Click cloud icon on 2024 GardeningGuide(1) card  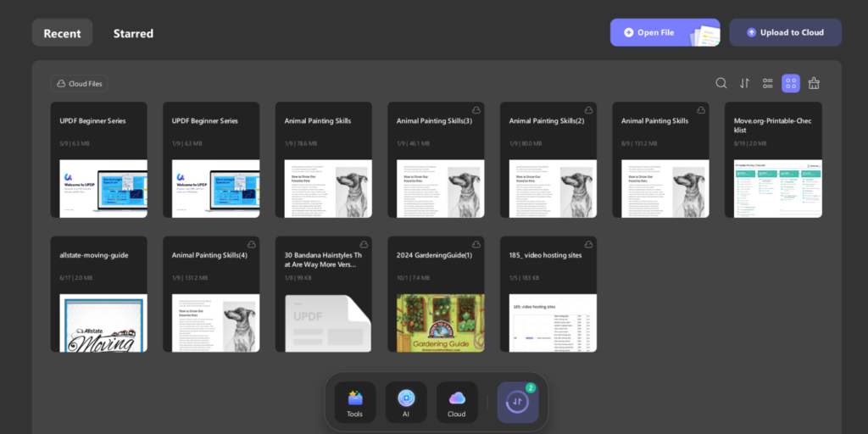[476, 244]
